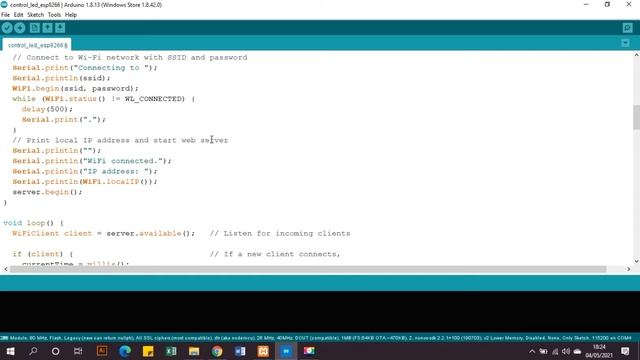
Task: Open Sticky Notes from taskbar
Action: pyautogui.click(x=148, y=351)
